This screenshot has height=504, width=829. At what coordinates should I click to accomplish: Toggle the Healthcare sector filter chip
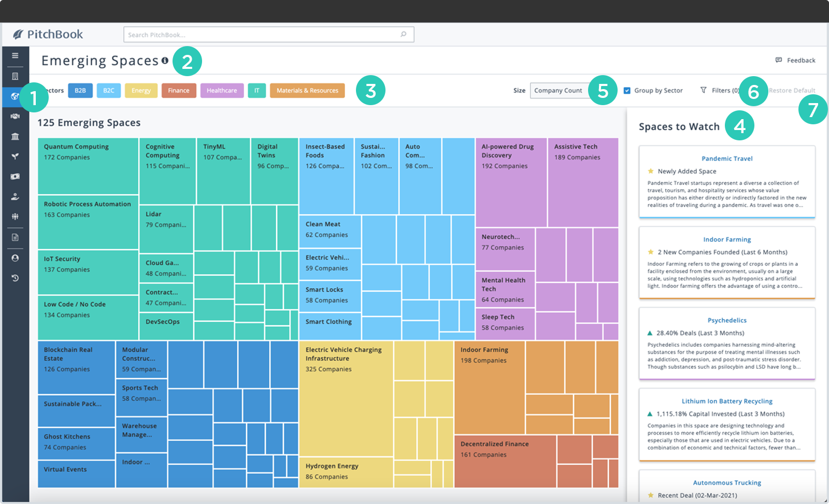pos(222,91)
